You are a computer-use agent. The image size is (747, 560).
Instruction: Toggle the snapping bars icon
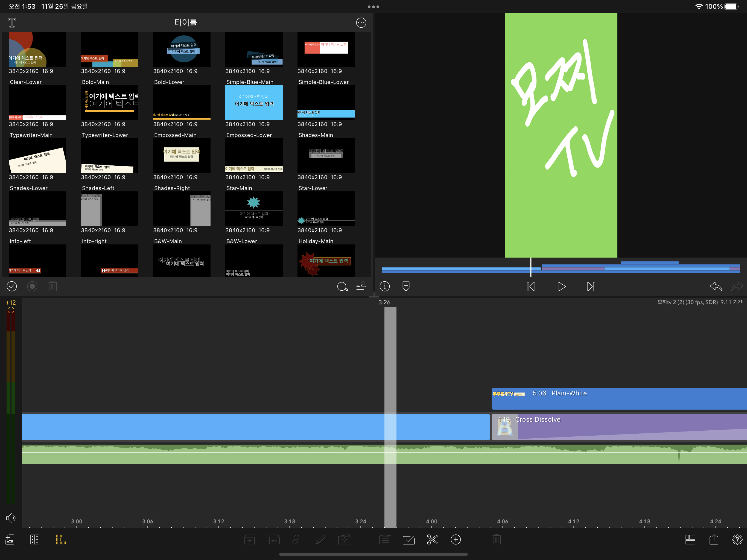point(61,539)
